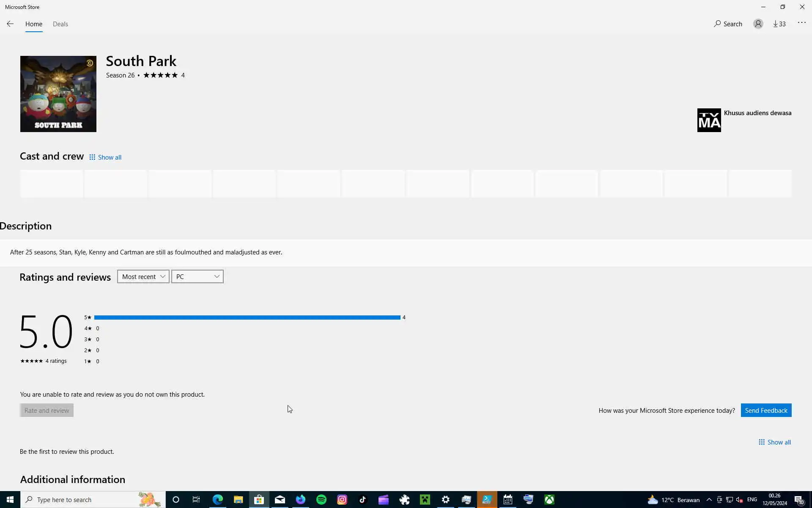Show all reviews link
This screenshot has height=508, width=812.
click(774, 442)
